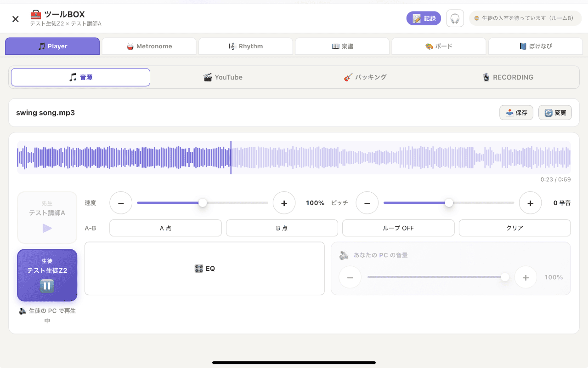Change the audio file with 変更 button

coord(555,113)
